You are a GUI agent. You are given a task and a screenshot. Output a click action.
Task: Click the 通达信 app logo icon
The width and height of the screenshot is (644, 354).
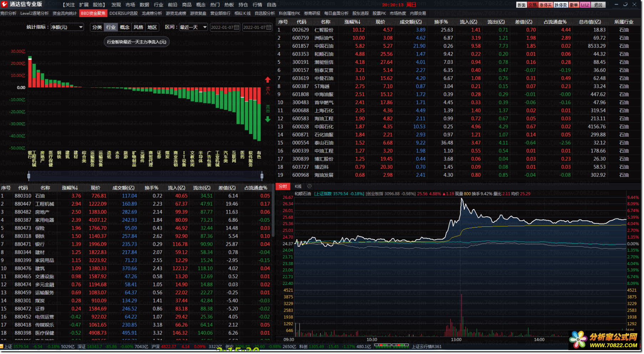click(x=4, y=4)
